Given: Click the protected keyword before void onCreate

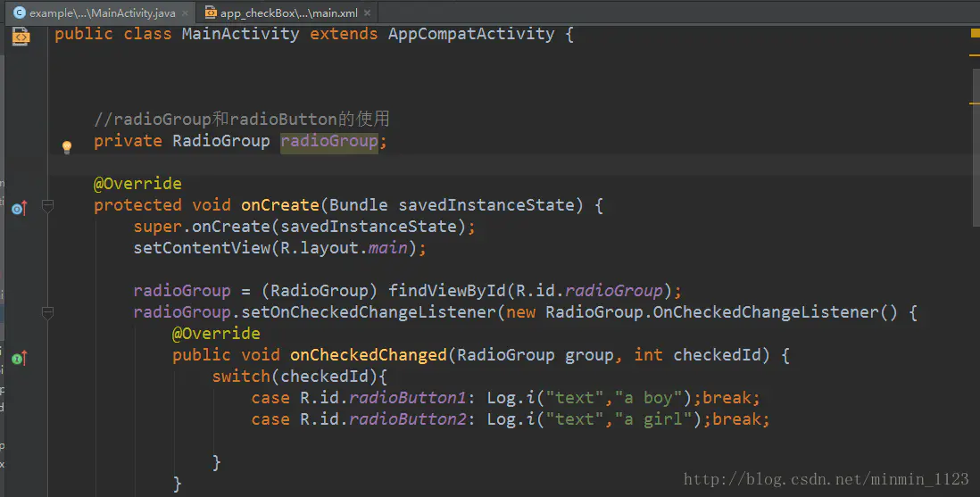Looking at the screenshot, I should pyautogui.click(x=137, y=205).
